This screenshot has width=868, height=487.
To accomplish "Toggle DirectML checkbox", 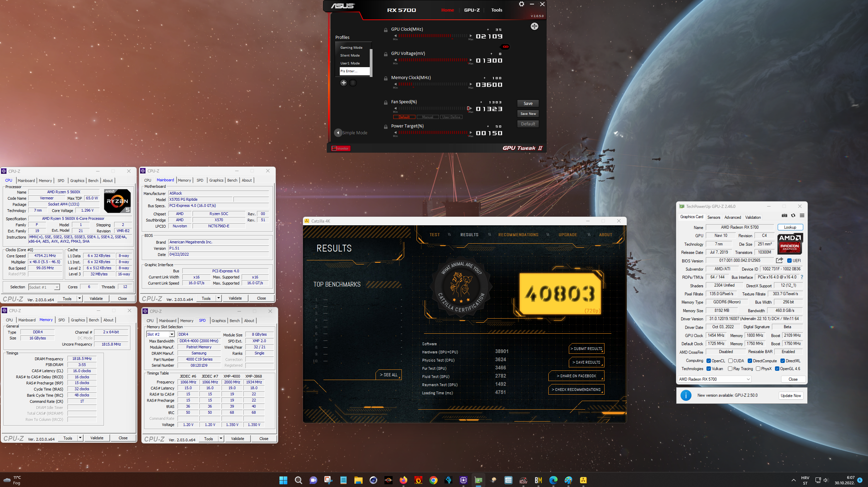I will 783,361.
